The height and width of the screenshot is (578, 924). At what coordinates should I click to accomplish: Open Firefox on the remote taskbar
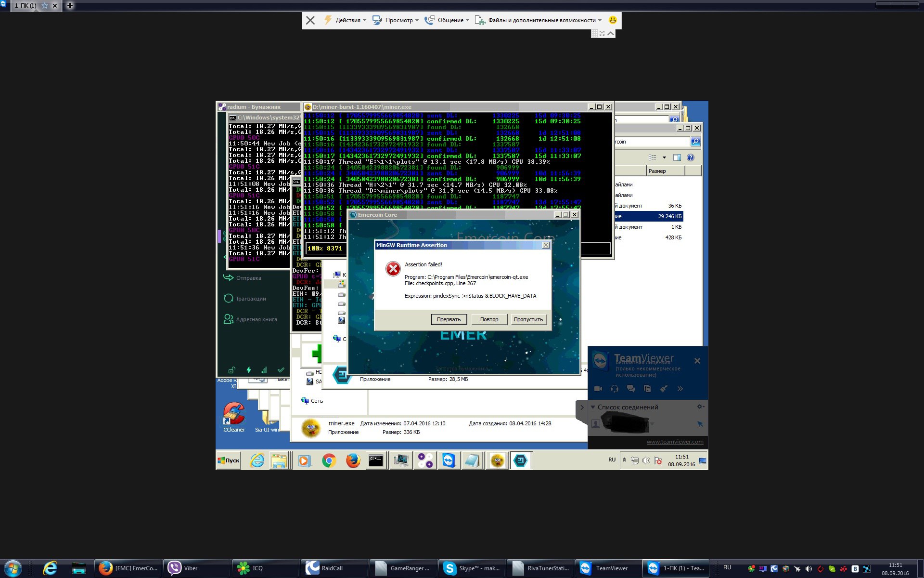[353, 460]
